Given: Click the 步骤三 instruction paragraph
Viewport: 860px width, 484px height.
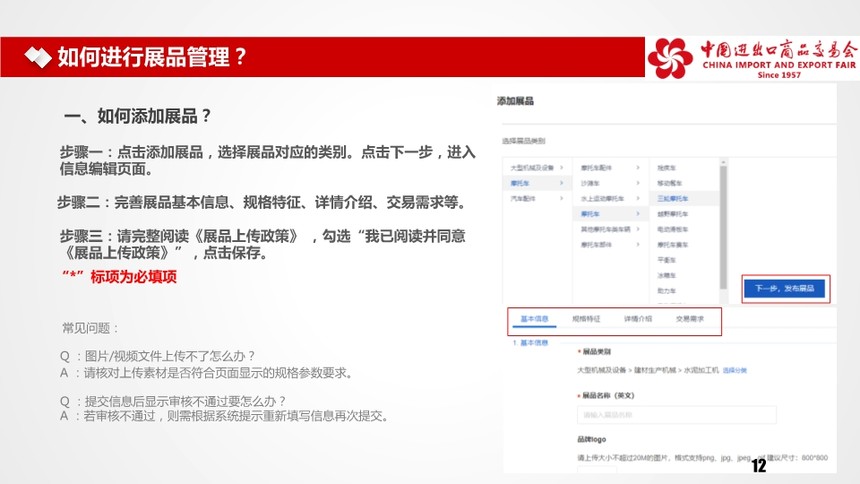Looking at the screenshot, I should click(x=263, y=244).
